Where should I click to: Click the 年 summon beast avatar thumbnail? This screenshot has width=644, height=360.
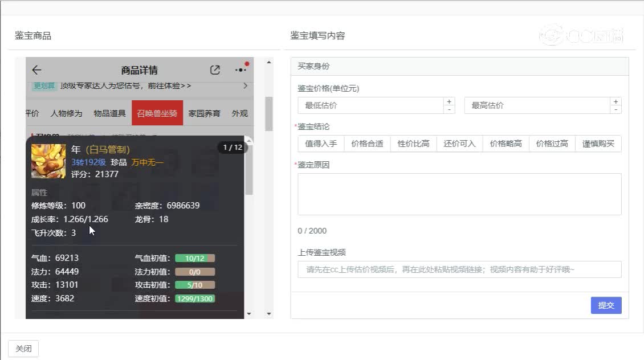coord(48,161)
